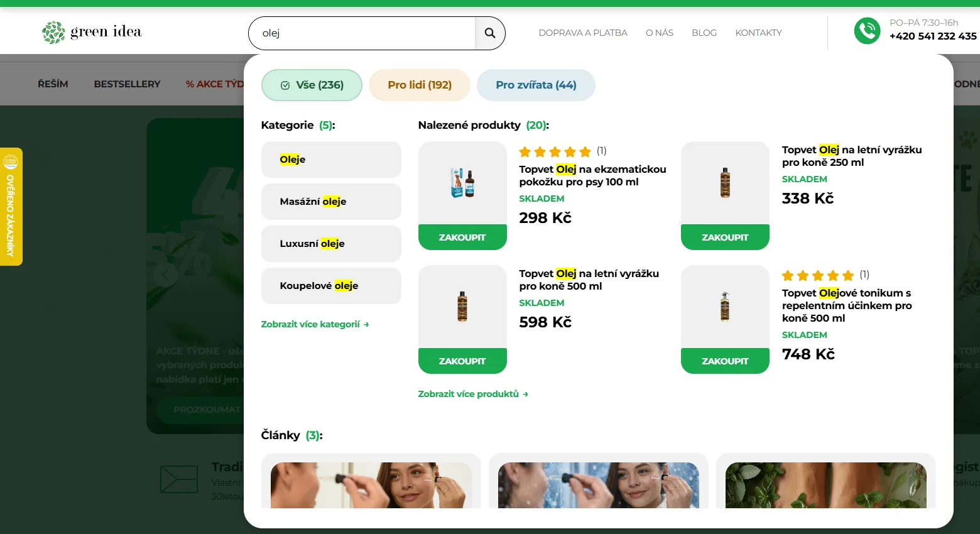The image size is (980, 534).
Task: Click the Ověřeno zákazníky side badge
Action: [x=11, y=207]
